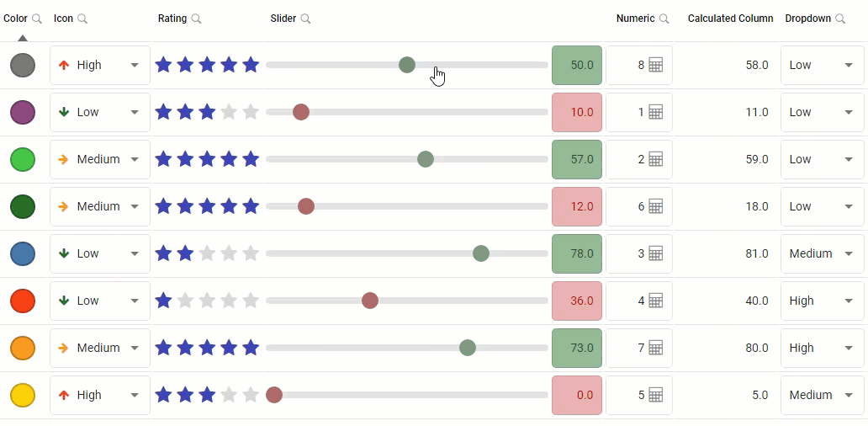Click the red color circle
The height and width of the screenshot is (426, 868).
point(23,301)
